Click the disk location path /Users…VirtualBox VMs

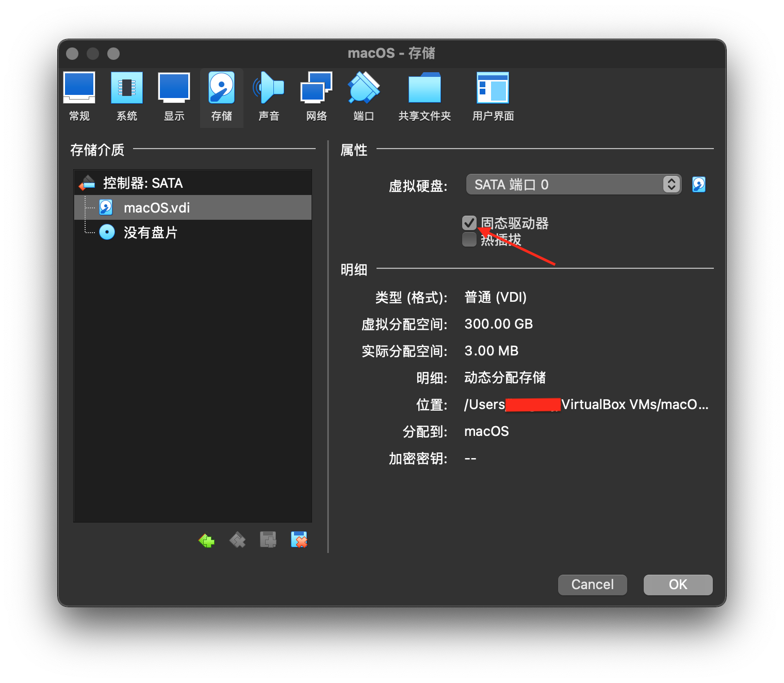click(x=586, y=404)
